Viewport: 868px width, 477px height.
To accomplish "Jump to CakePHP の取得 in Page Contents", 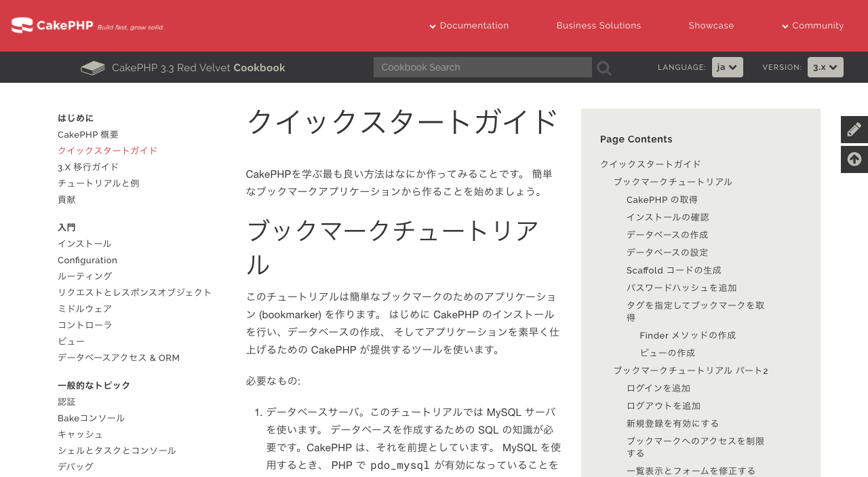I will [x=662, y=199].
